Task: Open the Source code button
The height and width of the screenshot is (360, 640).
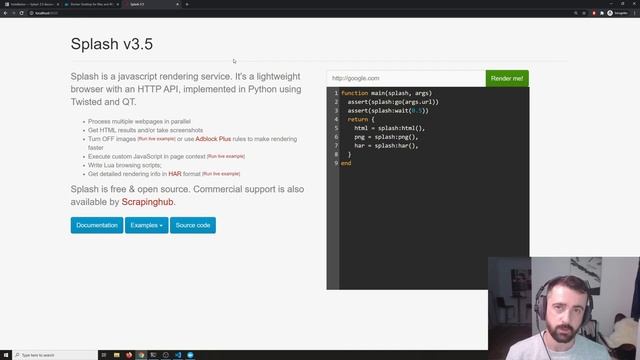Action: 193,225
